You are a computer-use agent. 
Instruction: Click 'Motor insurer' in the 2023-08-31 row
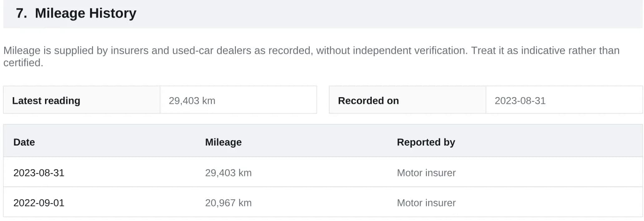coord(426,173)
